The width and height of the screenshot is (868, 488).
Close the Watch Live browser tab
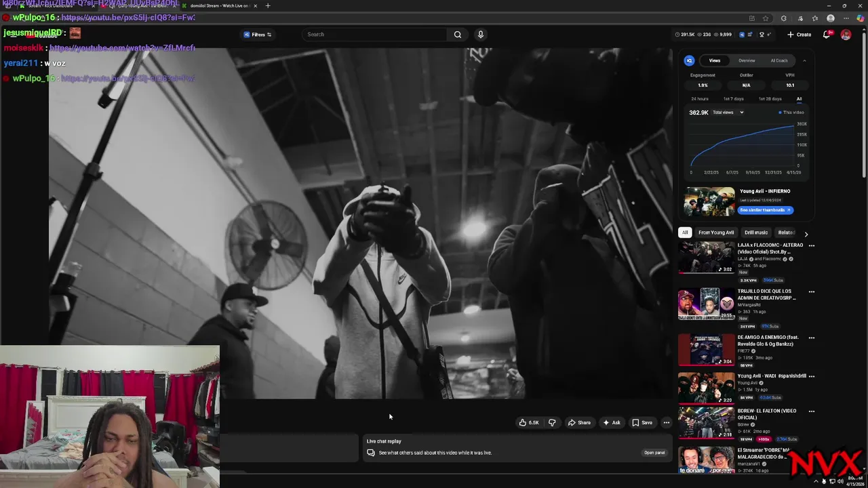click(x=255, y=5)
